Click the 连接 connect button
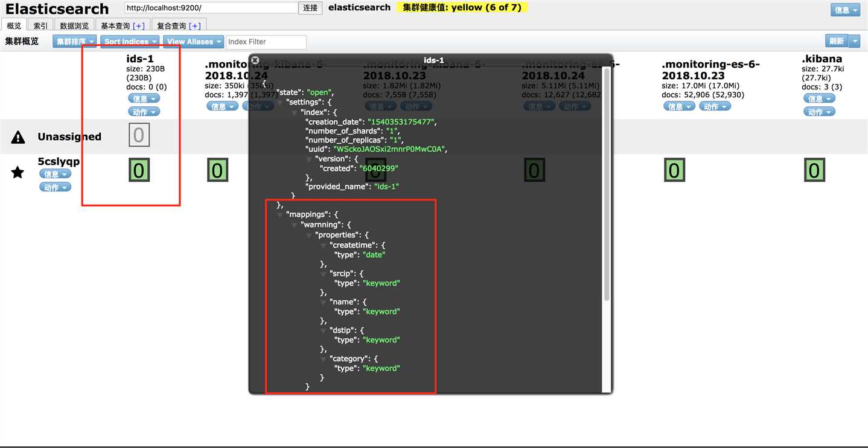The width and height of the screenshot is (868, 448). point(310,8)
